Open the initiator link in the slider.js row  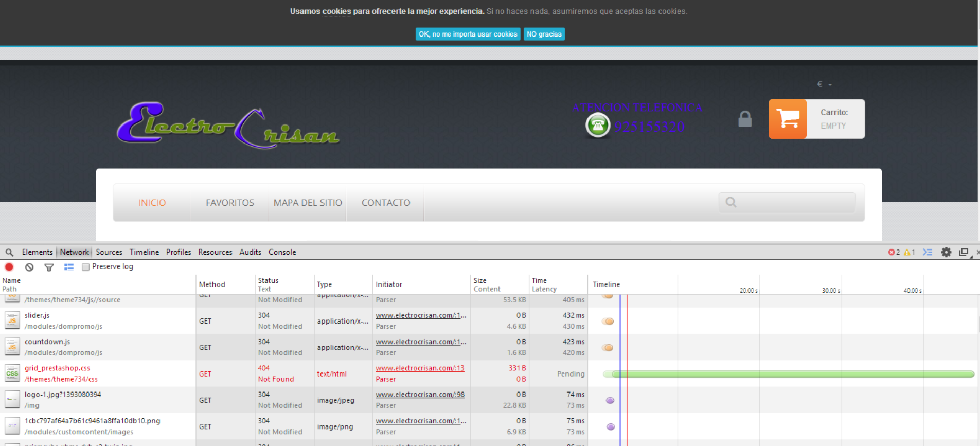click(x=421, y=315)
